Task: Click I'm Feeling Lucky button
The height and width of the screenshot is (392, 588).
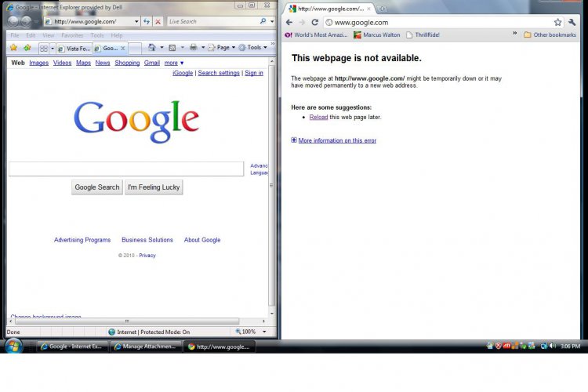Action: [x=154, y=187]
